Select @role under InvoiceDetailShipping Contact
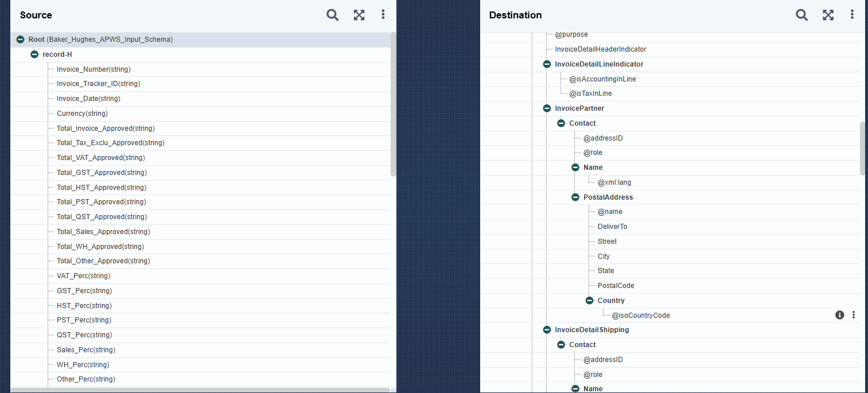The height and width of the screenshot is (393, 868). pyautogui.click(x=593, y=375)
